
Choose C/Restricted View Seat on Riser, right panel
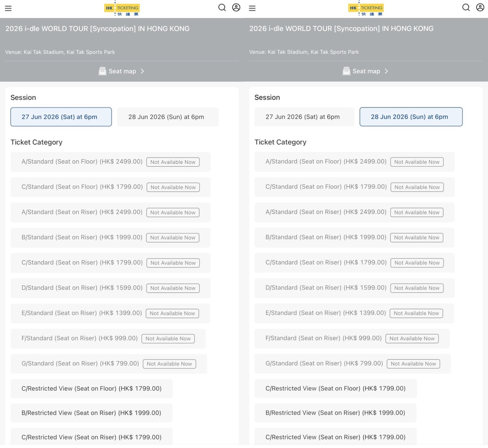pyautogui.click(x=335, y=437)
